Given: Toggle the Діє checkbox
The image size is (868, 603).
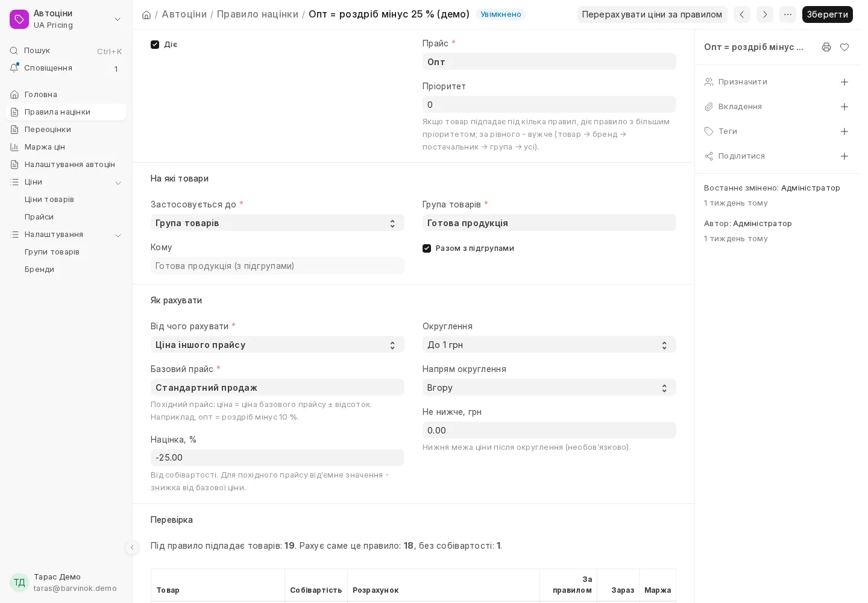Looking at the screenshot, I should point(155,45).
